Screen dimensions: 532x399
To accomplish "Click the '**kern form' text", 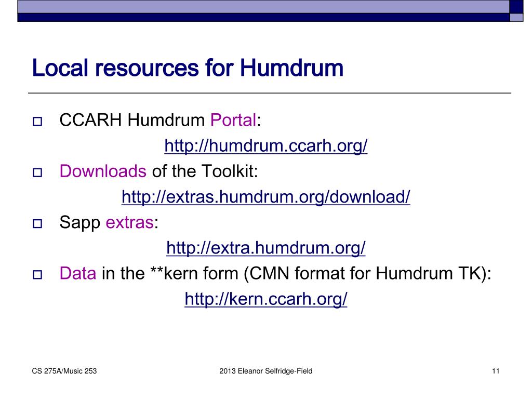I will (194, 273).
